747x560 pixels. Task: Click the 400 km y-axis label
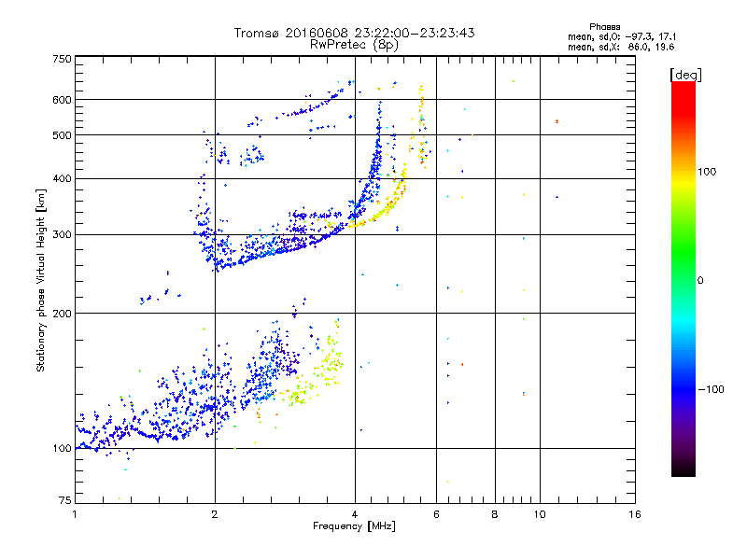click(x=62, y=179)
